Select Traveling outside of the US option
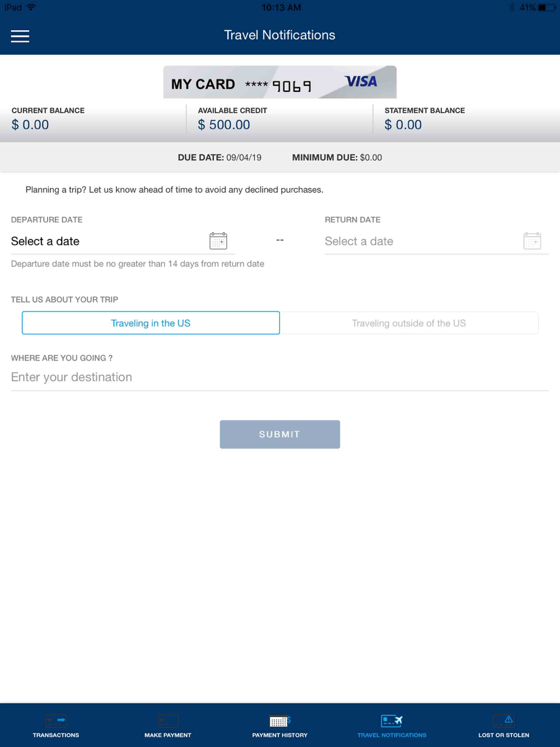The image size is (560, 747). pos(409,323)
